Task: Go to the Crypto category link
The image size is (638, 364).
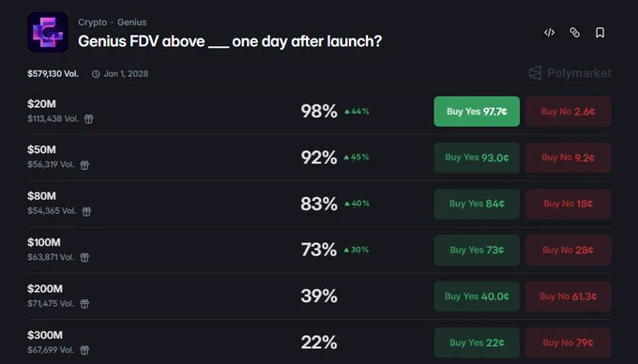Action: [x=92, y=23]
